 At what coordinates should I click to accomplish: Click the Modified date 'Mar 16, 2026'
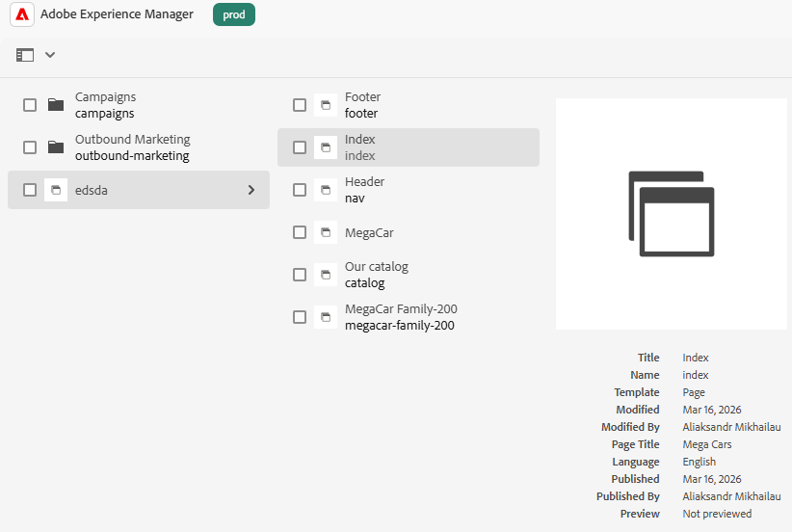[x=712, y=410]
